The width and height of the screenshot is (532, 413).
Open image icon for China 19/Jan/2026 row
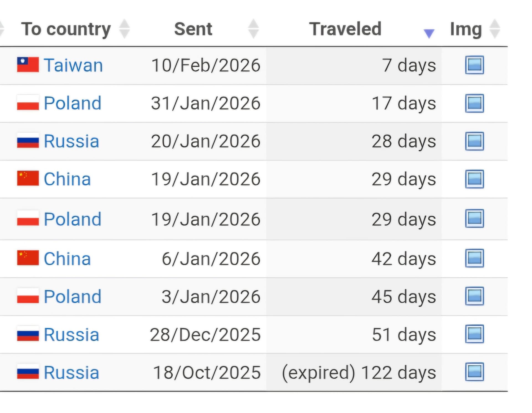point(474,179)
